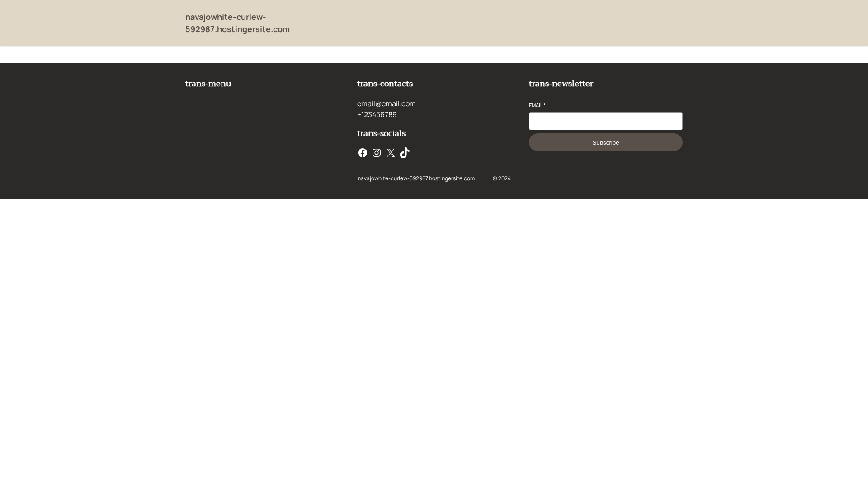Click the trans-menu heading
The image size is (868, 488).
(x=208, y=84)
